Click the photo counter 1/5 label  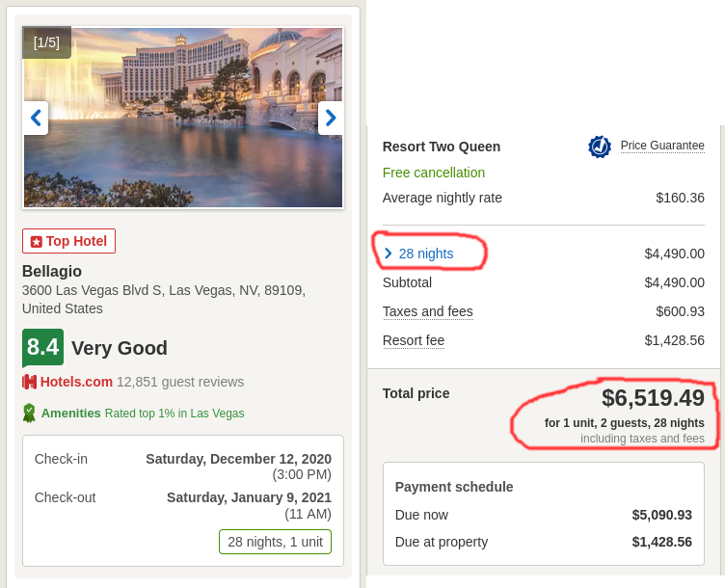point(46,42)
